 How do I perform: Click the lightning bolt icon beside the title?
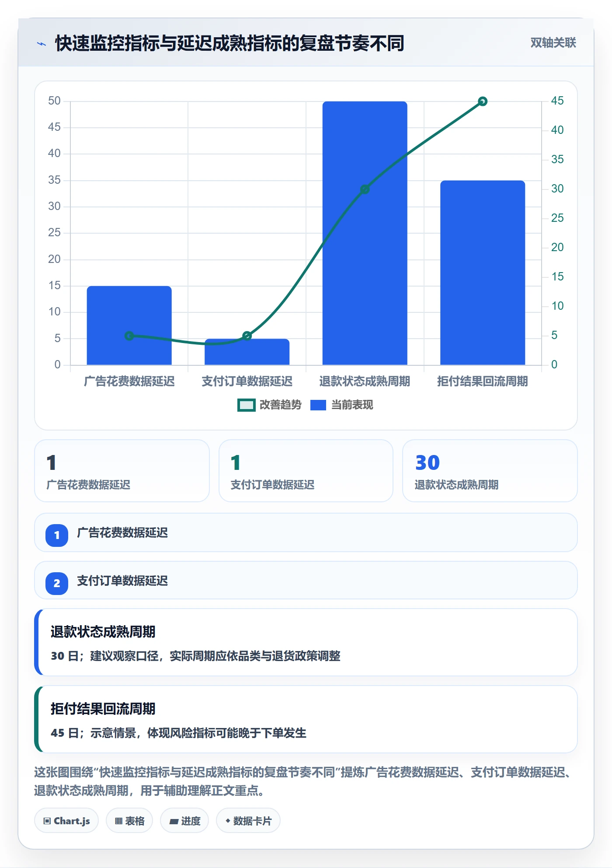coord(42,44)
